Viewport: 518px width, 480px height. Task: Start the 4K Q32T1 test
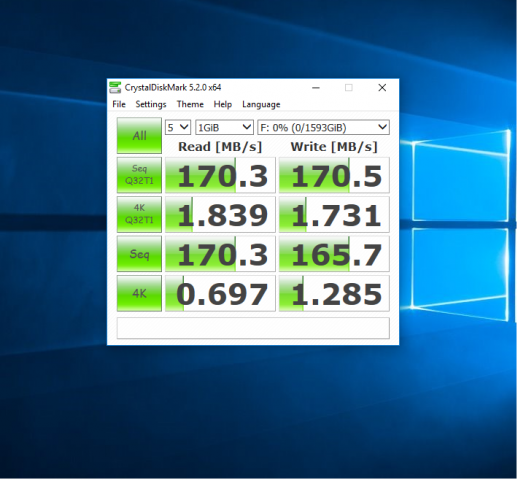click(x=139, y=214)
